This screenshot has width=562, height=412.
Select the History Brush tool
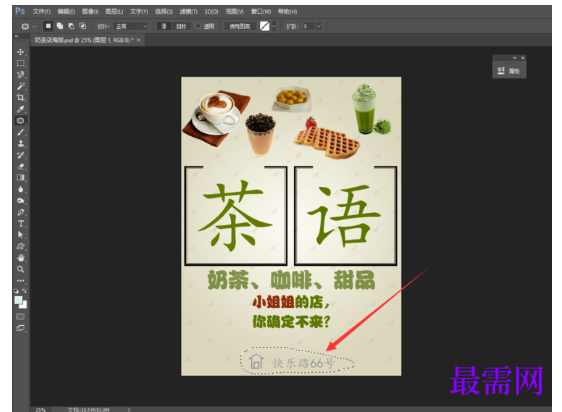point(20,155)
